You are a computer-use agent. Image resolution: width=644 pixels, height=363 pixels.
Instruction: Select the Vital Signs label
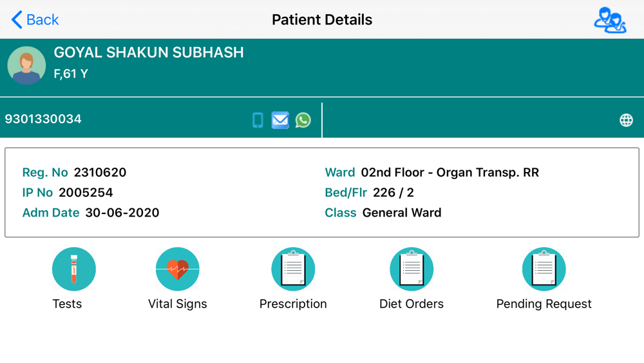tap(178, 304)
